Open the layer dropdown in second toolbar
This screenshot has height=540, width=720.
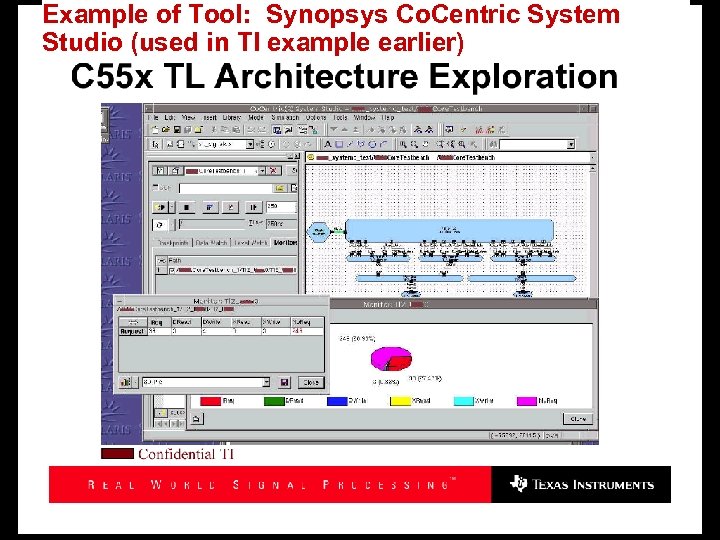pos(250,144)
